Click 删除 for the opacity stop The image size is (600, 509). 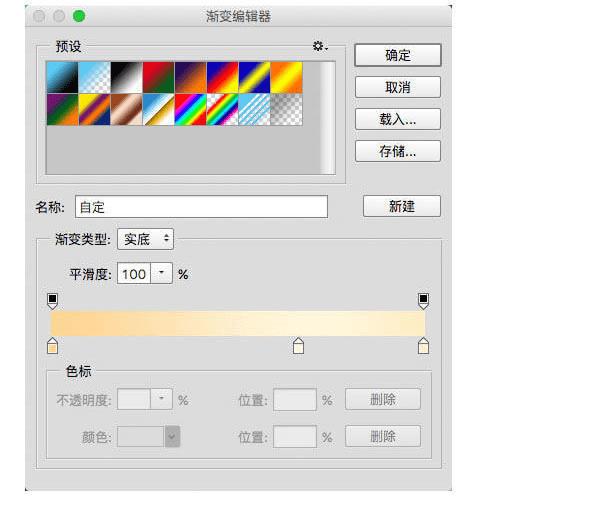coord(383,400)
